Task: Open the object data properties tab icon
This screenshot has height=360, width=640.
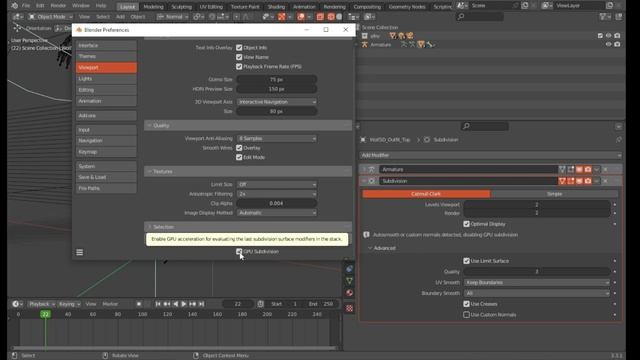Action: (x=349, y=281)
